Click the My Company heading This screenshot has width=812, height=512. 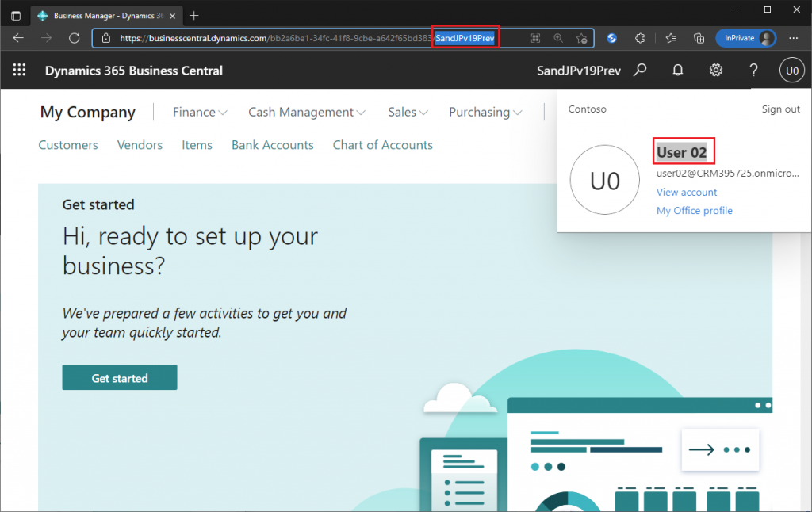pos(87,112)
